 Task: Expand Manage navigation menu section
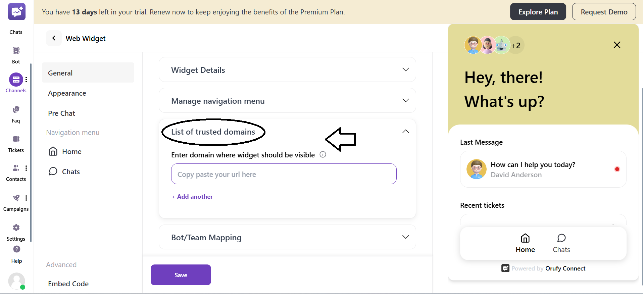(x=405, y=101)
